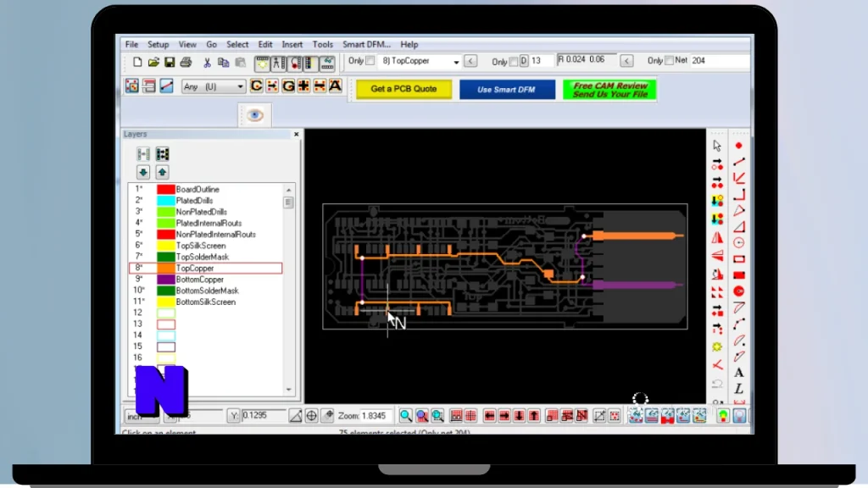Click the Copy icon
868x488 pixels.
click(223, 63)
